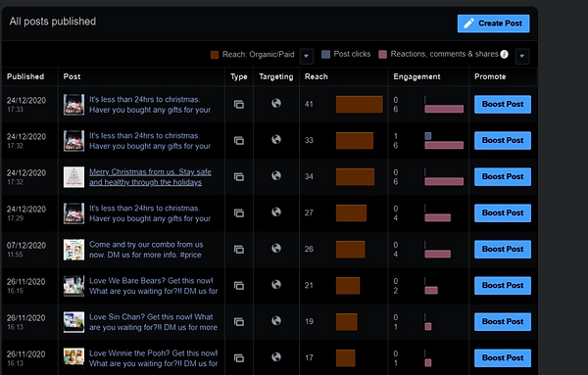This screenshot has height=375, width=588.
Task: Click the combo post thumbnail from 07/12/2020
Action: click(73, 250)
